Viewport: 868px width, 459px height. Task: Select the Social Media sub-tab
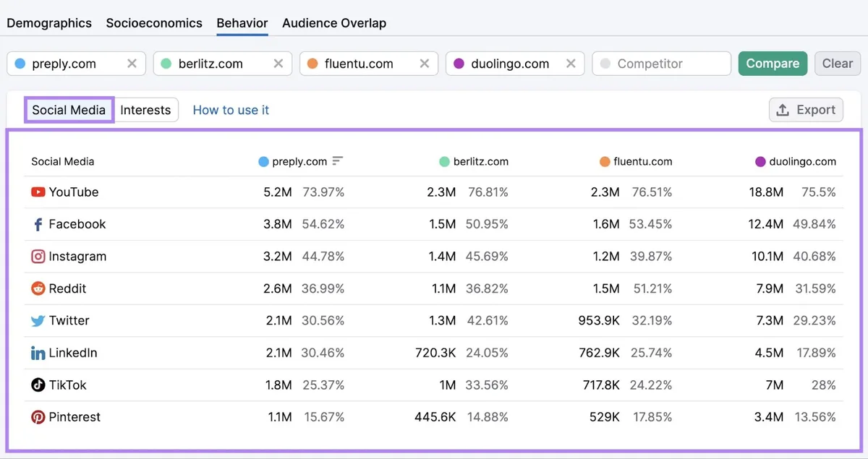(x=69, y=110)
